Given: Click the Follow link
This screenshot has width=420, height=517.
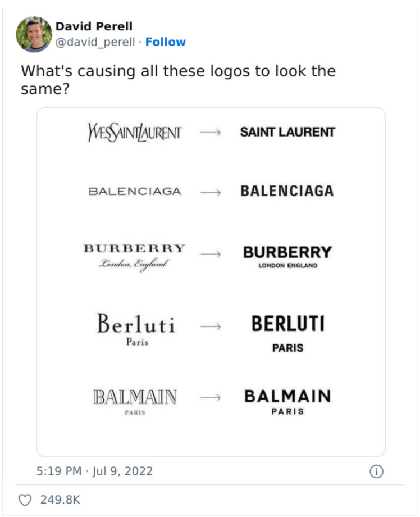Looking at the screenshot, I should pos(165,42).
